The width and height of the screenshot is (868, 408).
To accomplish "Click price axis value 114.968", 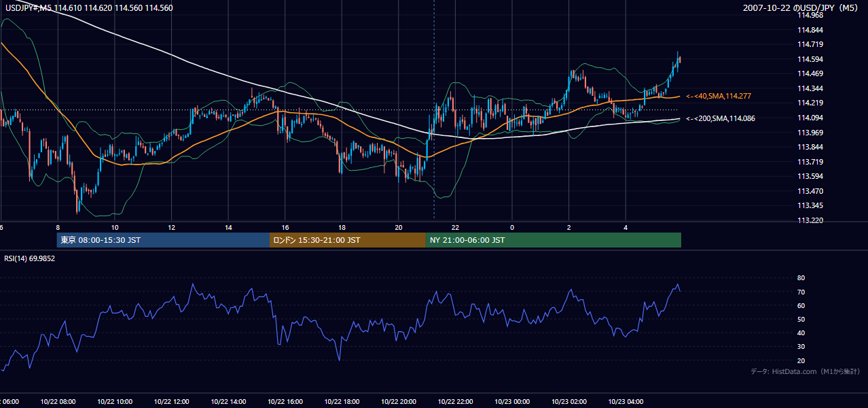I will [810, 15].
